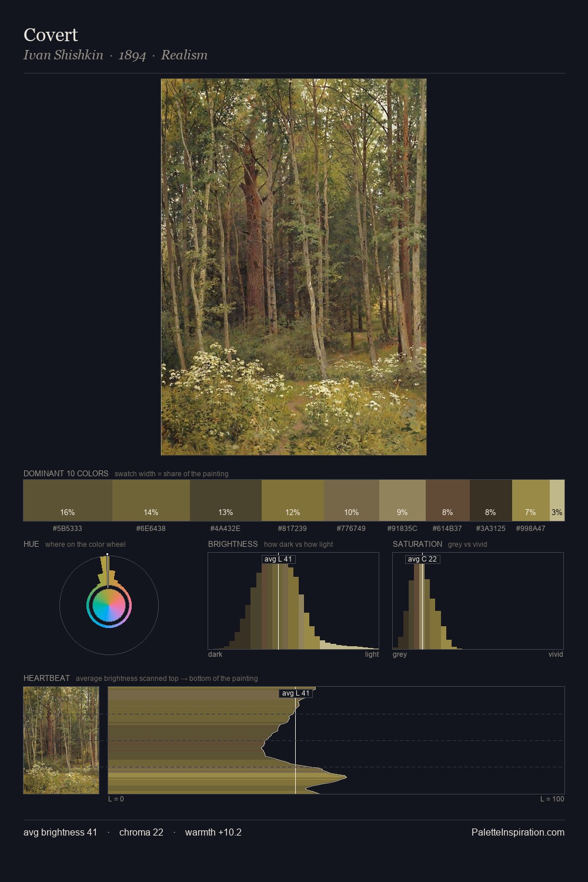Click the SATURATION section heading
Image resolution: width=588 pixels, height=882 pixels.
(x=417, y=544)
